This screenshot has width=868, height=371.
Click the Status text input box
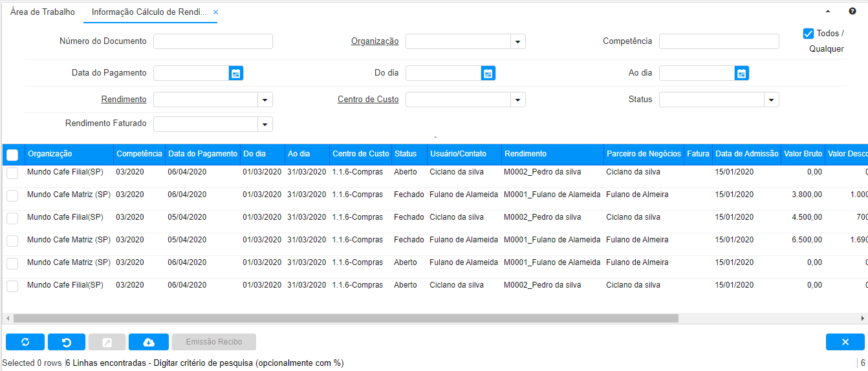(711, 100)
